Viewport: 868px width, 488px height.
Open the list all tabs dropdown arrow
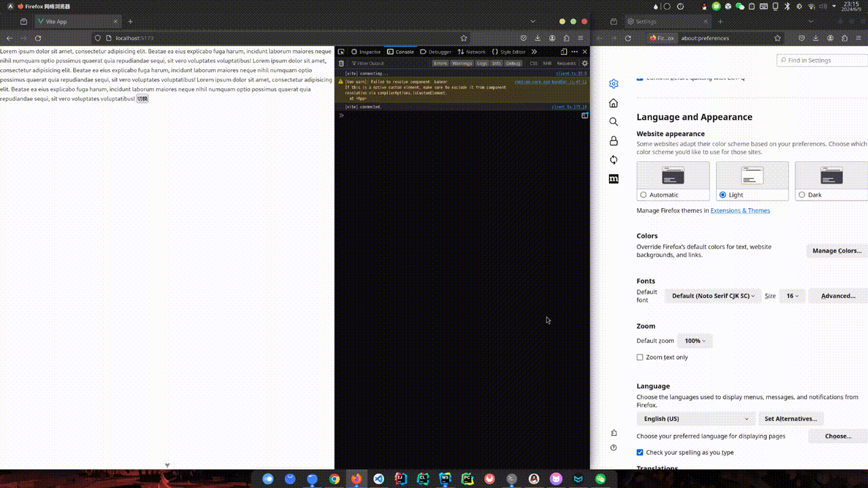click(533, 22)
